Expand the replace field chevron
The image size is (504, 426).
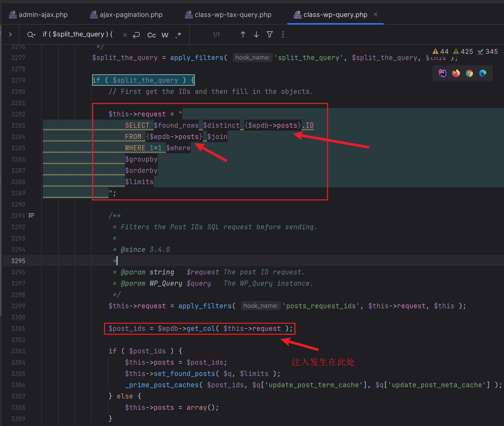point(10,34)
